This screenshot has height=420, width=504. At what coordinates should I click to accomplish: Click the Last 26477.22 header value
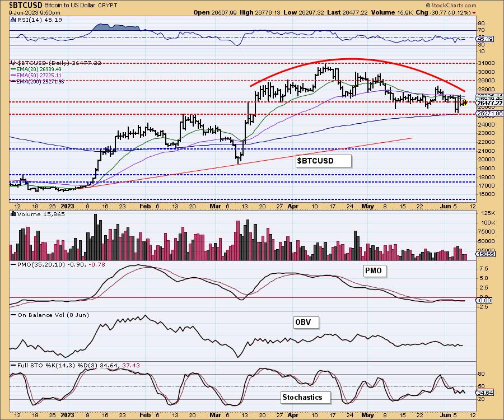(x=347, y=12)
